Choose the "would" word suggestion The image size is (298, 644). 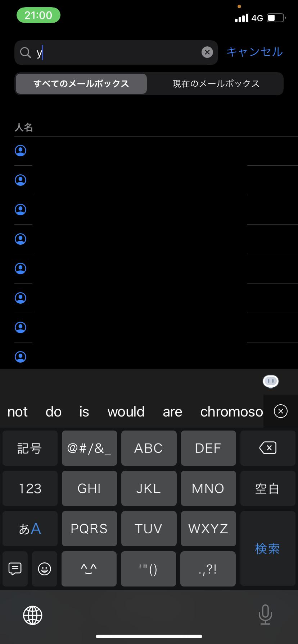click(x=126, y=412)
